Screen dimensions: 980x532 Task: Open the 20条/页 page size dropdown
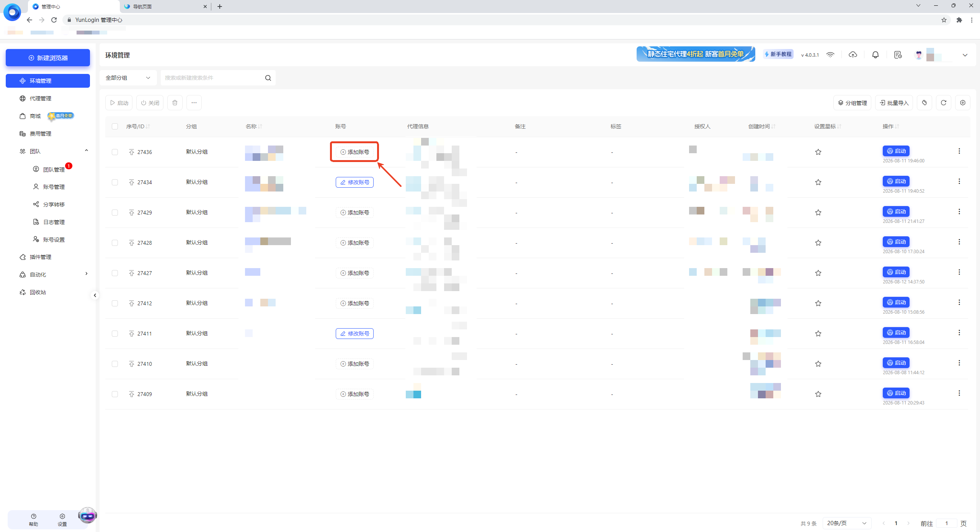coord(847,523)
